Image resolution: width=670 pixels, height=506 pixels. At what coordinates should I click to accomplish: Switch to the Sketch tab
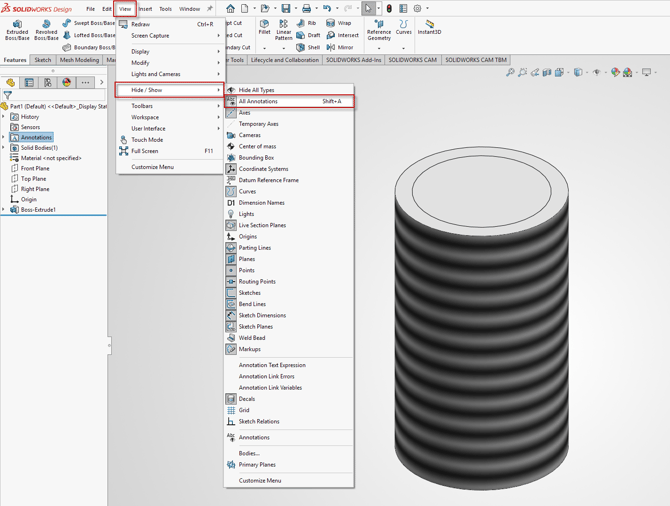tap(43, 60)
